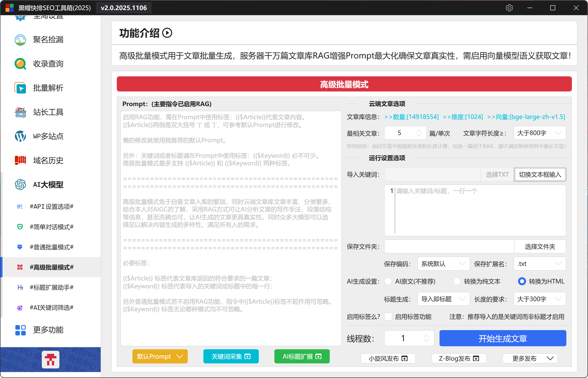
Task: Click the 聚名捡漏 sidebar icon
Action: coord(20,40)
